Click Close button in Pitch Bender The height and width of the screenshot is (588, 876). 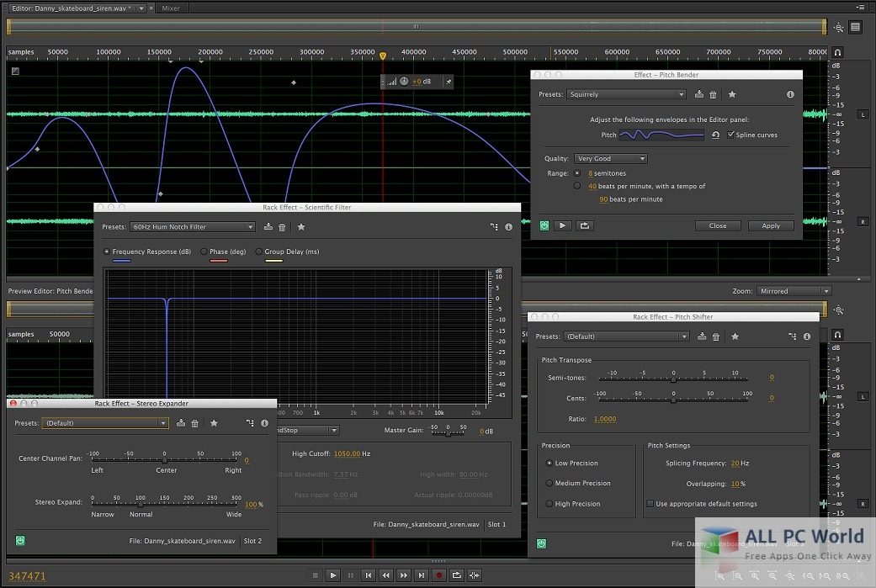[718, 225]
